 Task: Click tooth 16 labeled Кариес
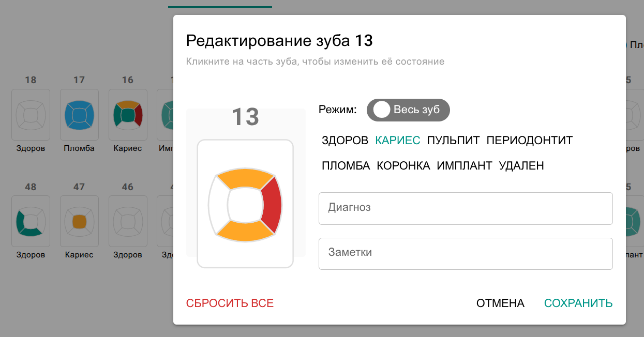(x=128, y=115)
